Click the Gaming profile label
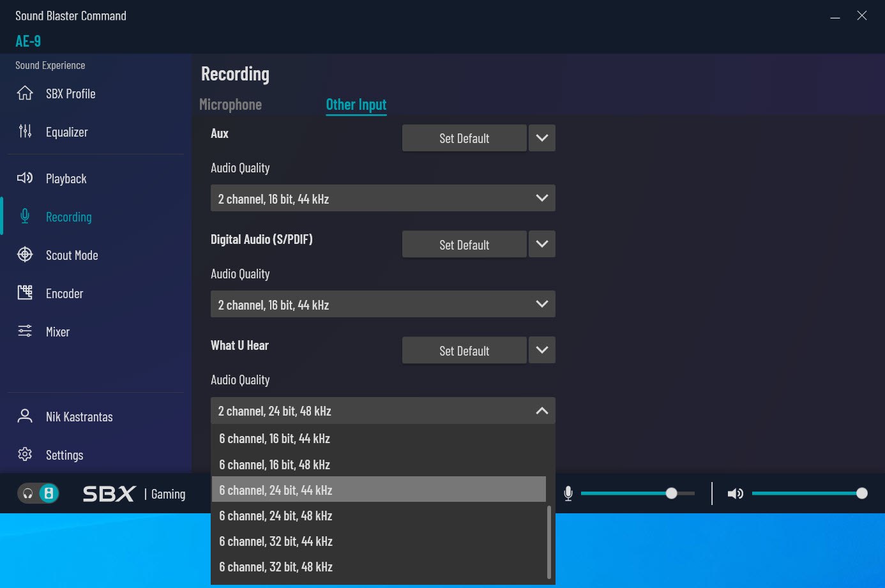The width and height of the screenshot is (885, 588). tap(168, 494)
